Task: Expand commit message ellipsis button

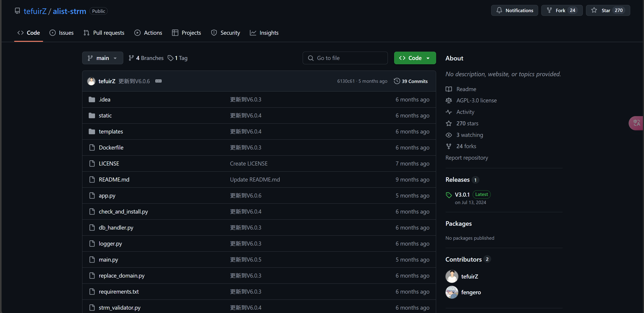Action: tap(158, 81)
